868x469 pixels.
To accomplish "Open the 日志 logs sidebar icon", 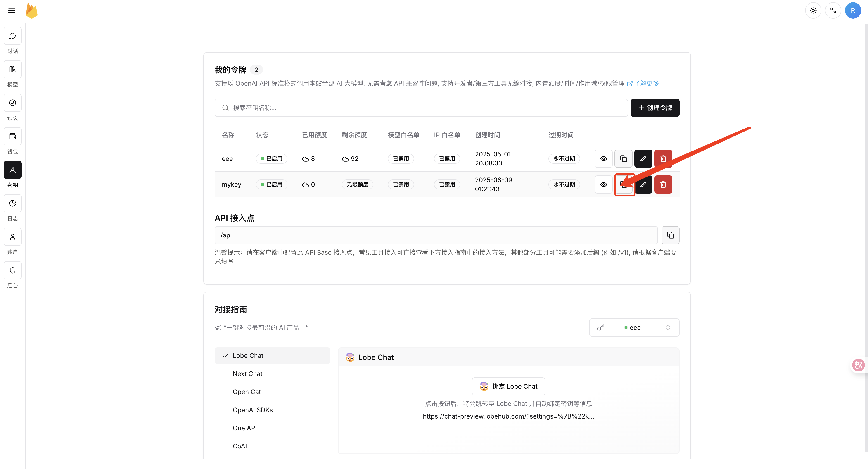I will tap(12, 203).
